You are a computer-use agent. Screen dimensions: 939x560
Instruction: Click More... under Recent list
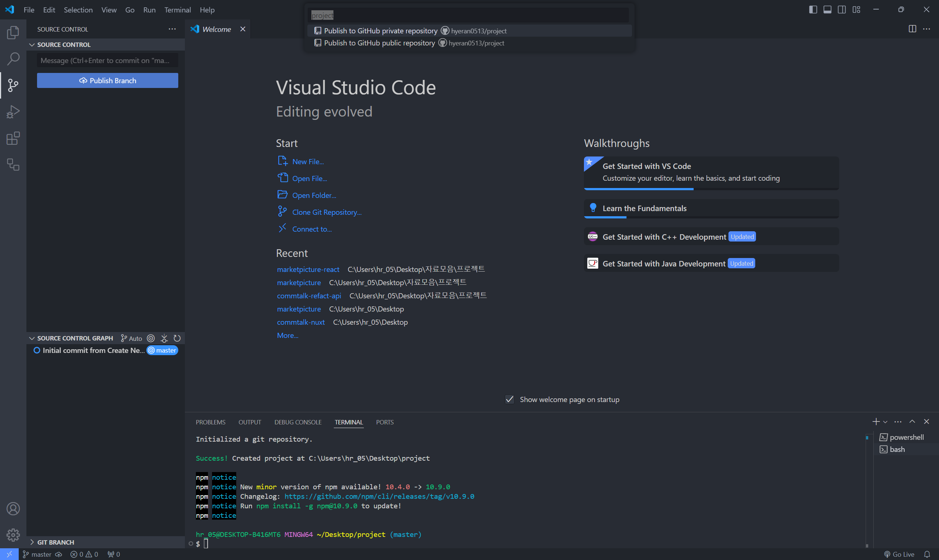point(288,335)
